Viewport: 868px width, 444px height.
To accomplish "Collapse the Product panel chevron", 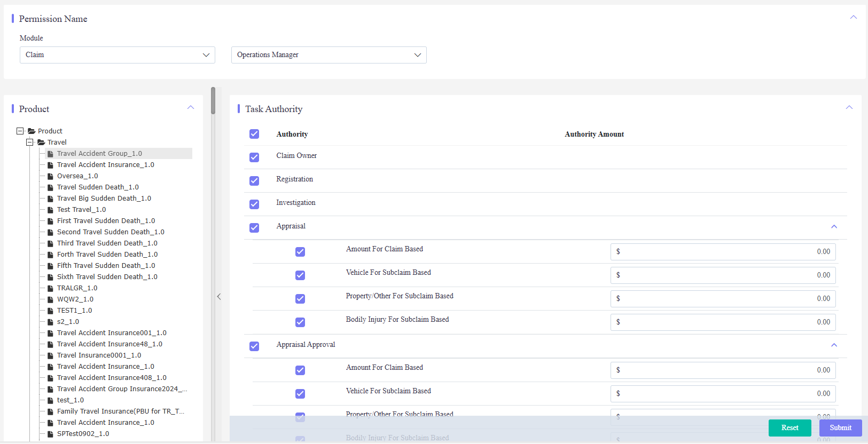I will coord(191,107).
